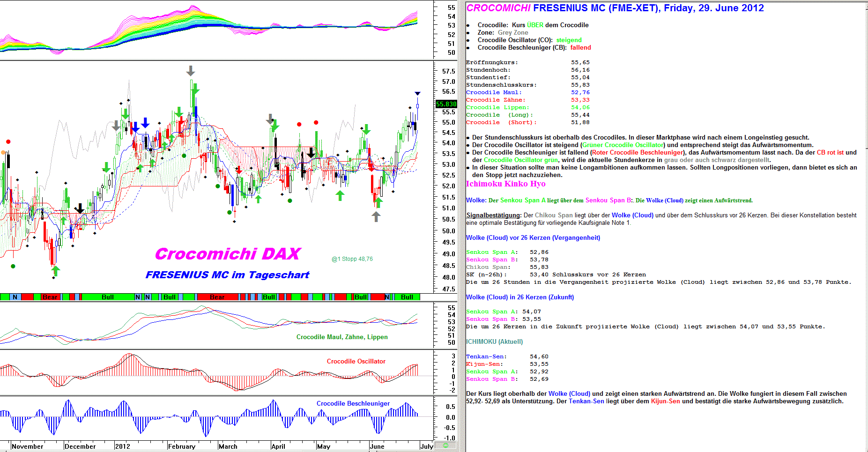
Task: Click 'Crocodile Maul, Zähne, Lippen' panel label
Action: 342,337
